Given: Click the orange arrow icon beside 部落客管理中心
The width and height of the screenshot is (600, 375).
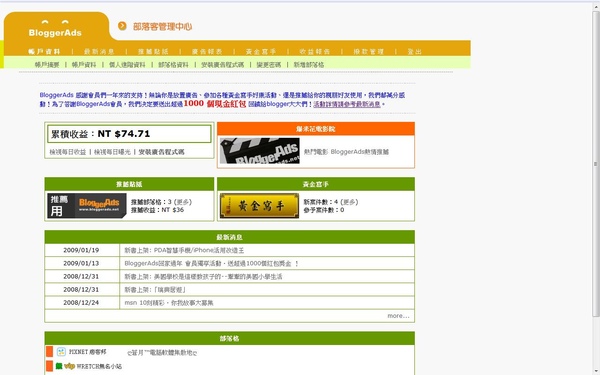Looking at the screenshot, I should (x=122, y=26).
